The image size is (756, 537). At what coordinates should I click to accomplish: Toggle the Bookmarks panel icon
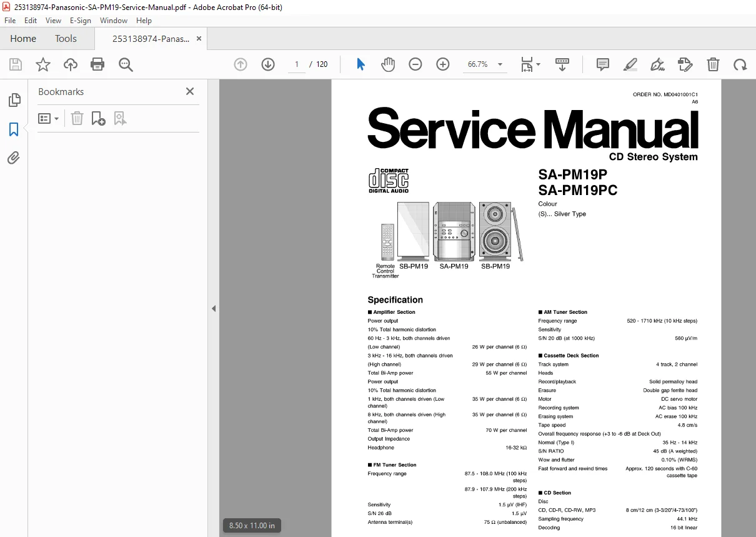14,129
